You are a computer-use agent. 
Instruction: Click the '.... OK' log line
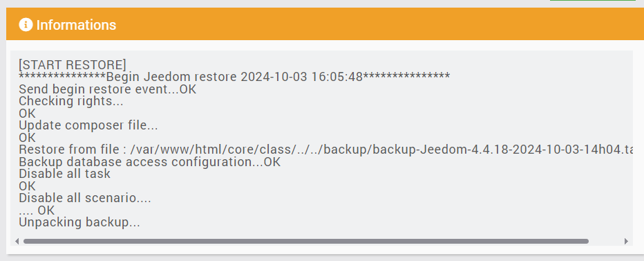pos(37,210)
